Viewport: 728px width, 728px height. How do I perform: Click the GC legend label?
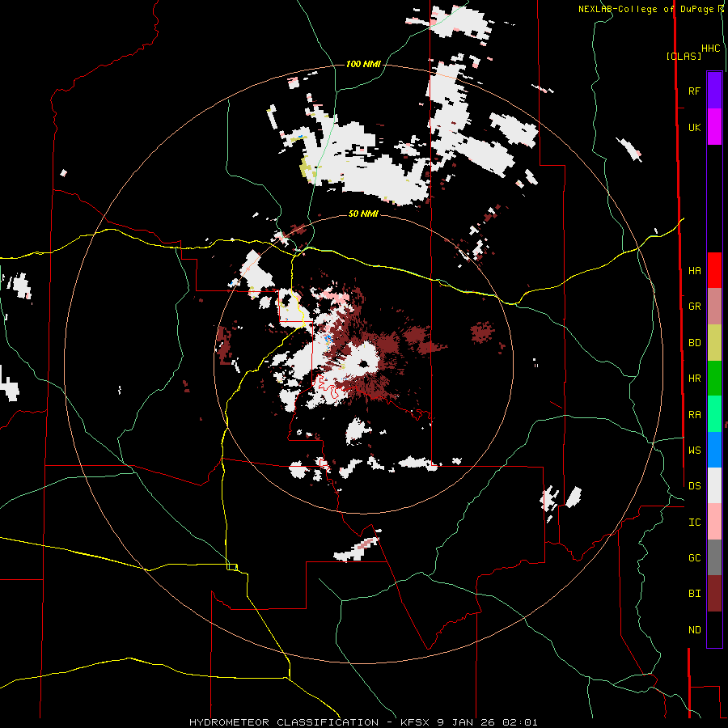click(x=694, y=557)
